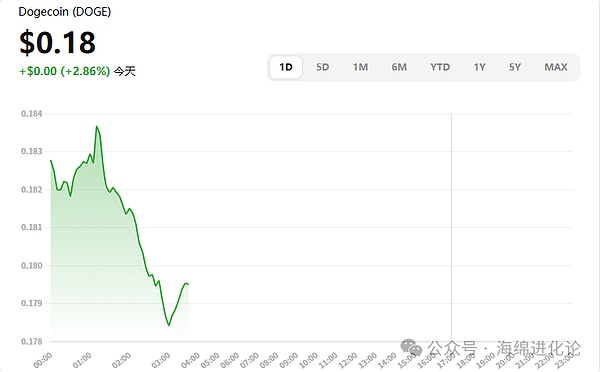Click the chart low point after 03:00
Screen dimensions: 600x372
[169, 325]
